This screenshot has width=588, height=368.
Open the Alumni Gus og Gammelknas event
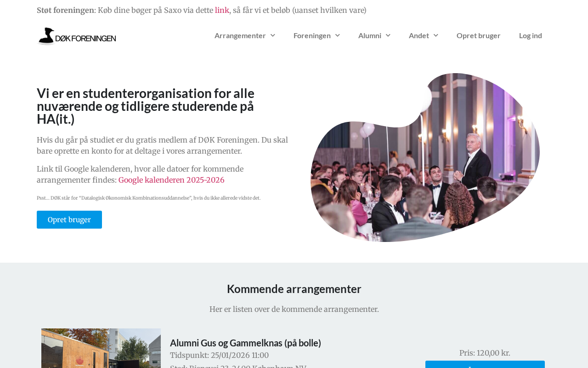pos(245,343)
